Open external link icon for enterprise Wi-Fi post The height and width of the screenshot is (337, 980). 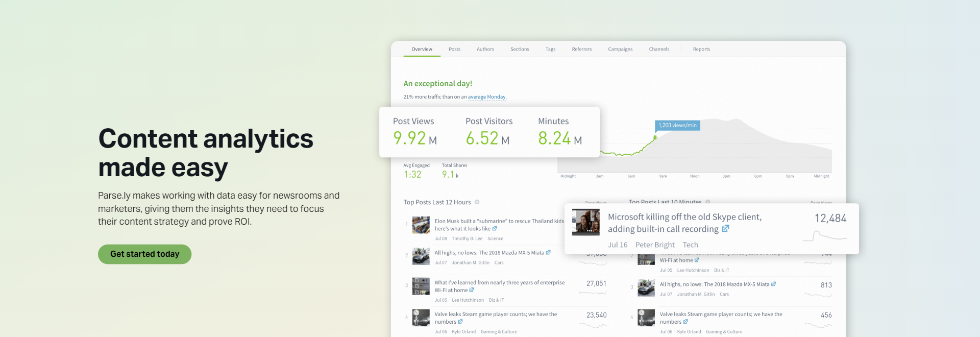[x=472, y=290]
